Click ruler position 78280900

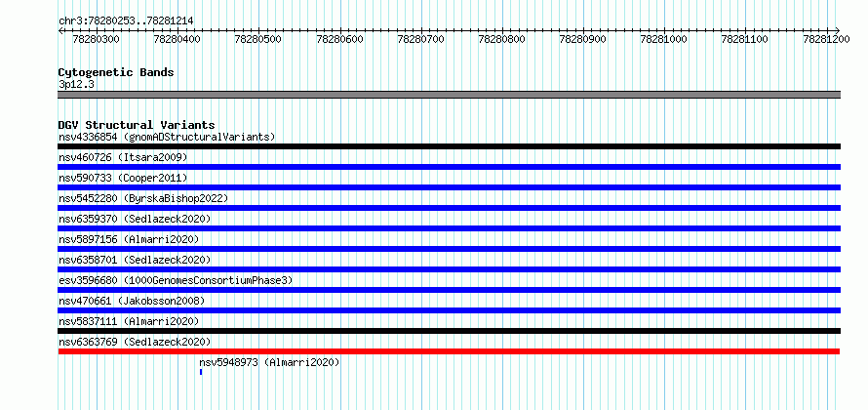point(584,39)
